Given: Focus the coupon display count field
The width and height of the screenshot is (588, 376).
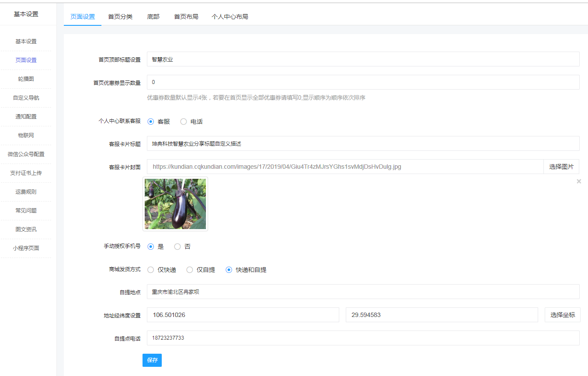Looking at the screenshot, I should [363, 82].
